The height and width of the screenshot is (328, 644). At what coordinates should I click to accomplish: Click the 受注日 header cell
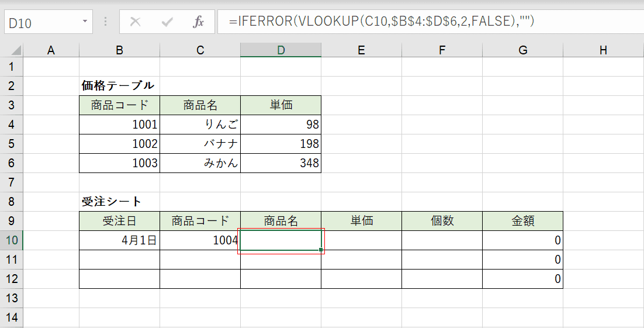119,221
